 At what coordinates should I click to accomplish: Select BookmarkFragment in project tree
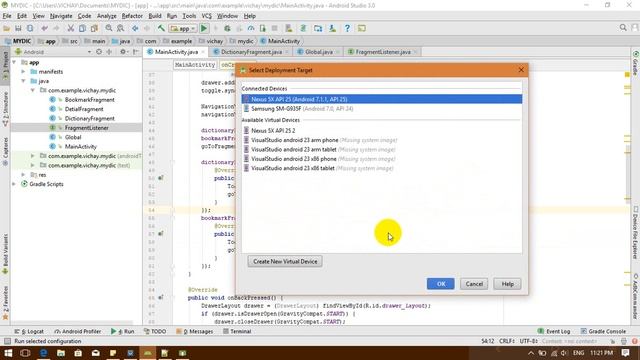pyautogui.click(x=89, y=100)
